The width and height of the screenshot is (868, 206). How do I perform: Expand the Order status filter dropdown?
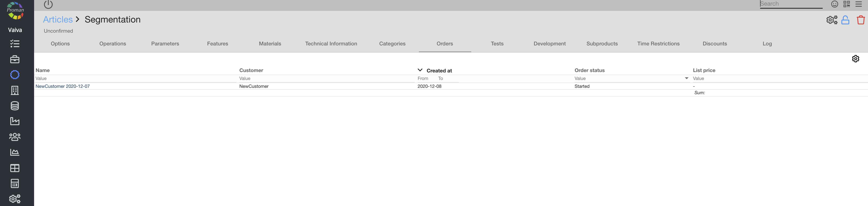coord(686,78)
